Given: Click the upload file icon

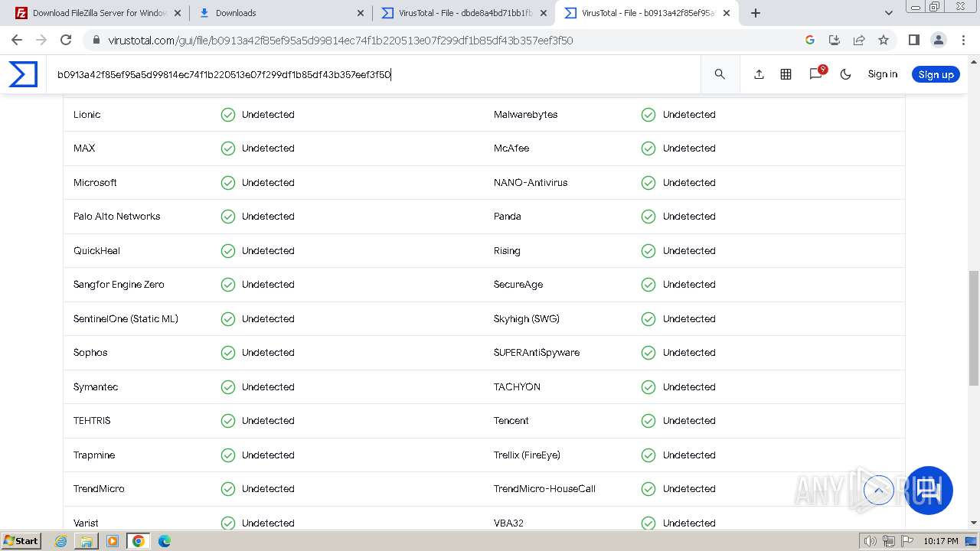Looking at the screenshot, I should click(x=759, y=74).
